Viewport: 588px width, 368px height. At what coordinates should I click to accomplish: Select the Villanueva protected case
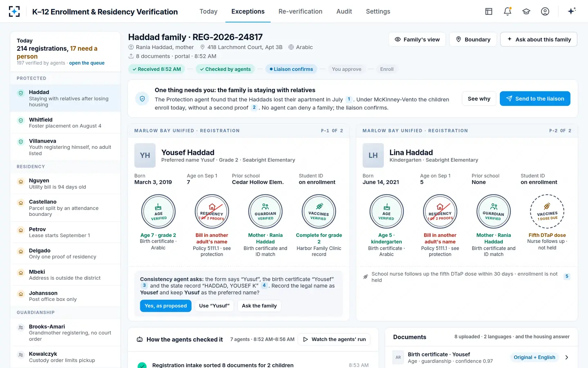point(65,147)
